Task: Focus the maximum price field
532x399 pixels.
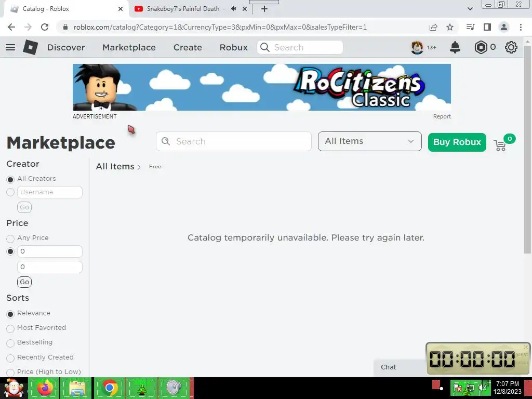Action: (49, 267)
